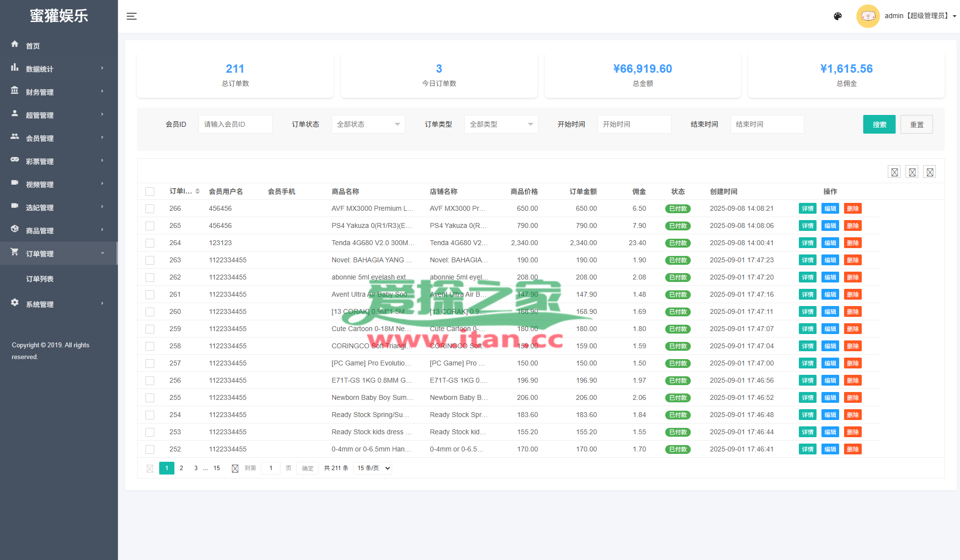Click the sidebar collapse hamburger icon
Viewport: 960px width, 560px height.
[131, 16]
